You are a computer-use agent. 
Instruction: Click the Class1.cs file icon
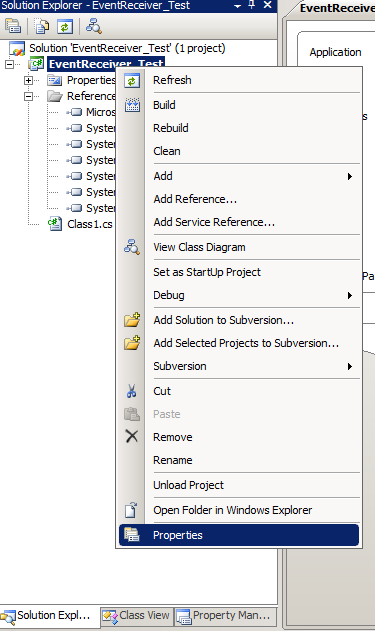pyautogui.click(x=55, y=224)
